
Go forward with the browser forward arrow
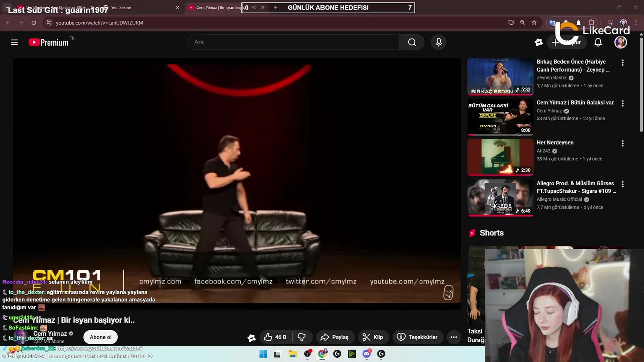tap(21, 23)
